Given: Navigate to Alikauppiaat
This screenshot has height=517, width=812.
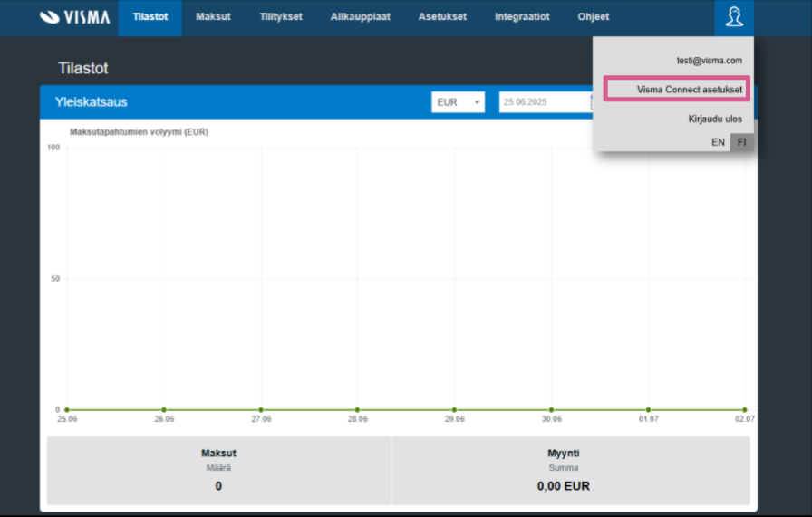Looking at the screenshot, I should 360,17.
